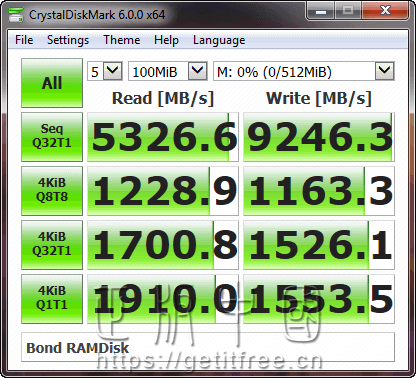
Task: Click the 4KiB Q1T1 write result 1553.5
Action: [x=319, y=299]
